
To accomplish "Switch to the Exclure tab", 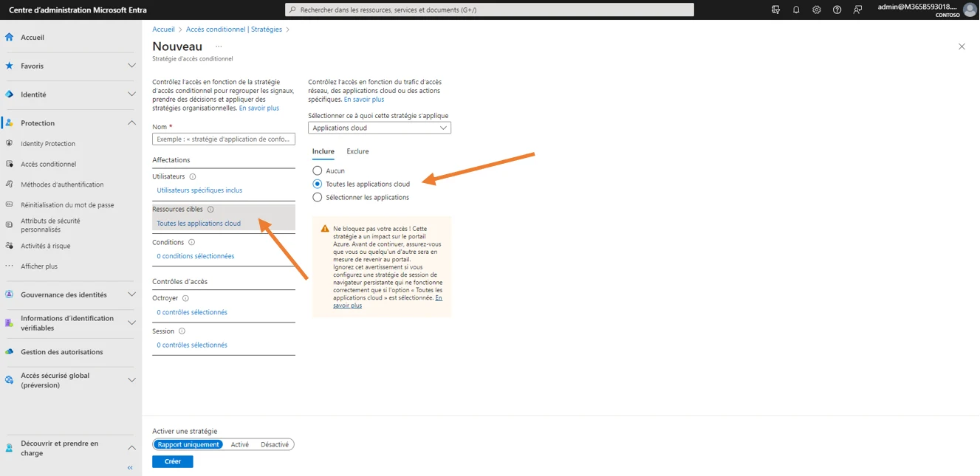I will click(357, 151).
